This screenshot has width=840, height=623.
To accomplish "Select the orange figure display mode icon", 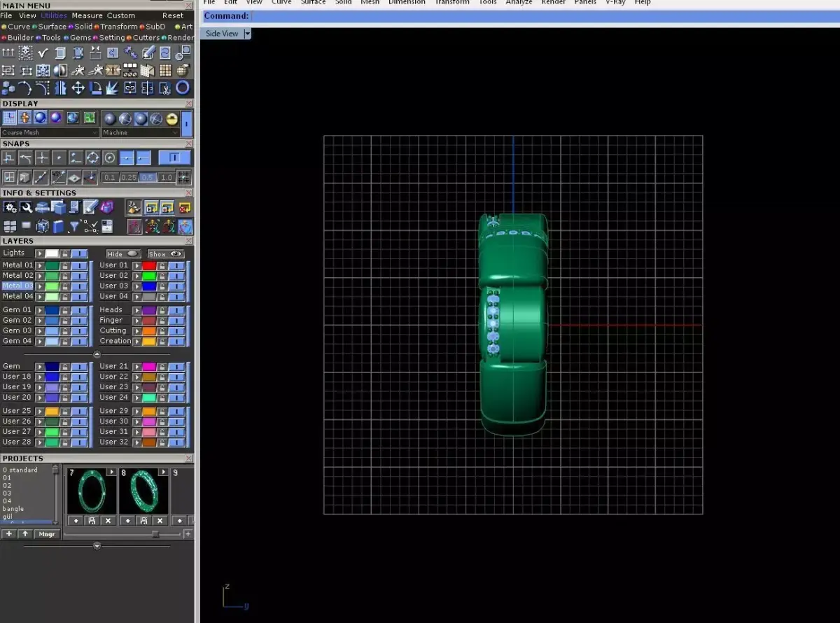I will pyautogui.click(x=24, y=118).
